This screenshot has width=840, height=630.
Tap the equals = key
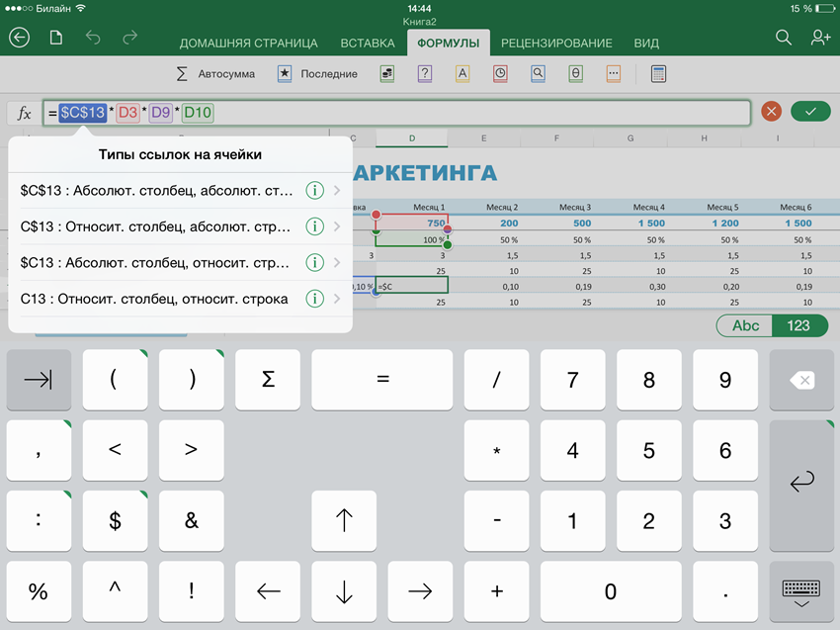coord(382,380)
